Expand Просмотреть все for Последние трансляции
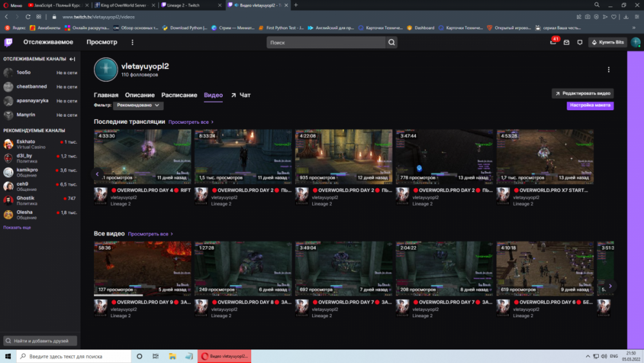Image resolution: width=644 pixels, height=363 pixels. [191, 122]
